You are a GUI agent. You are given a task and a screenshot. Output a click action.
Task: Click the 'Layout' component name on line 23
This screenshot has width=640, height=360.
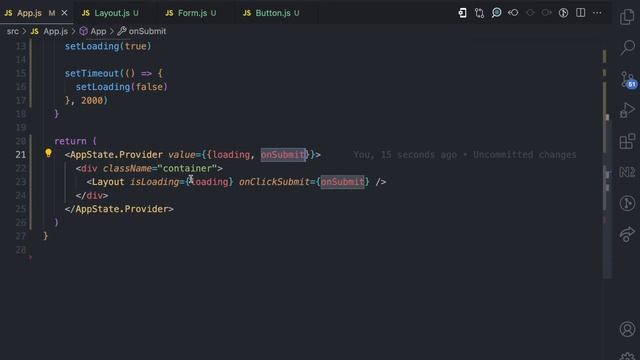coord(108,182)
